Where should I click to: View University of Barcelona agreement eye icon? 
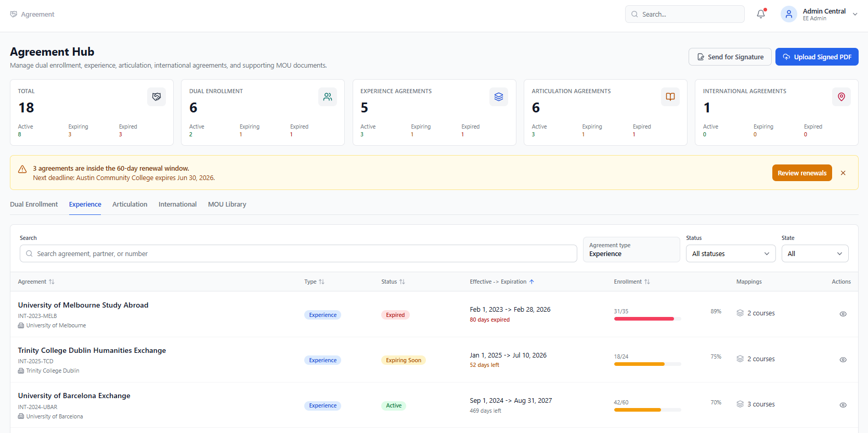click(x=843, y=405)
